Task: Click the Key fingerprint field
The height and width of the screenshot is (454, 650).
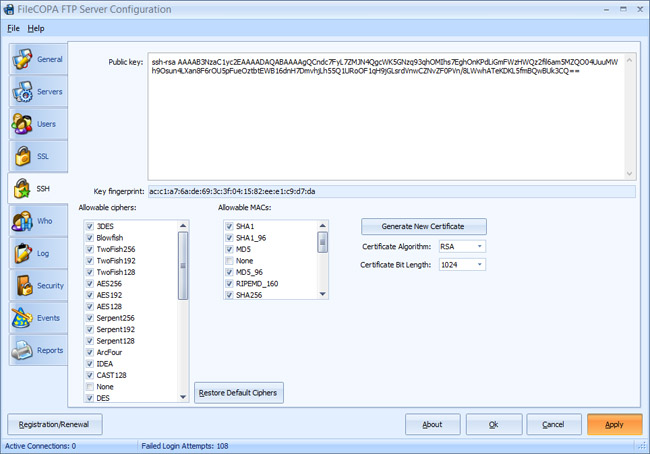Action: (x=391, y=192)
